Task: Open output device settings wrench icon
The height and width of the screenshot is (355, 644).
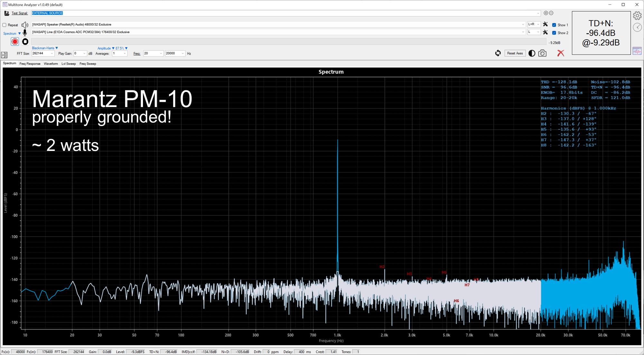Action: [x=545, y=24]
